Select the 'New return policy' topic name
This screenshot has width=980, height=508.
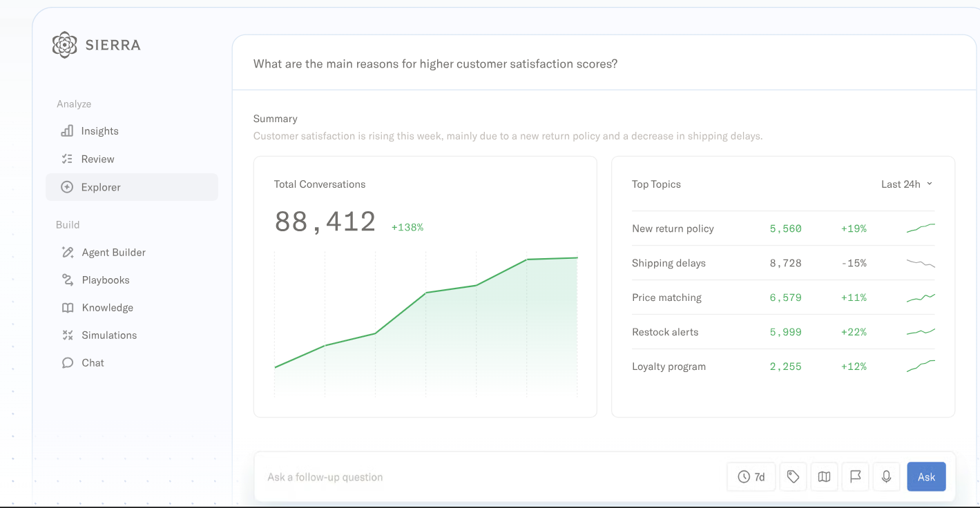click(673, 228)
